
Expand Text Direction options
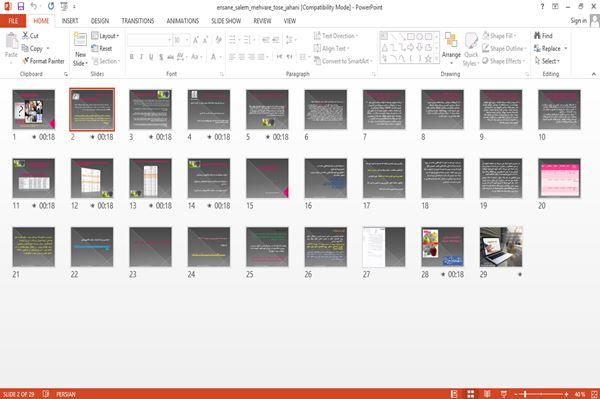[x=336, y=36]
